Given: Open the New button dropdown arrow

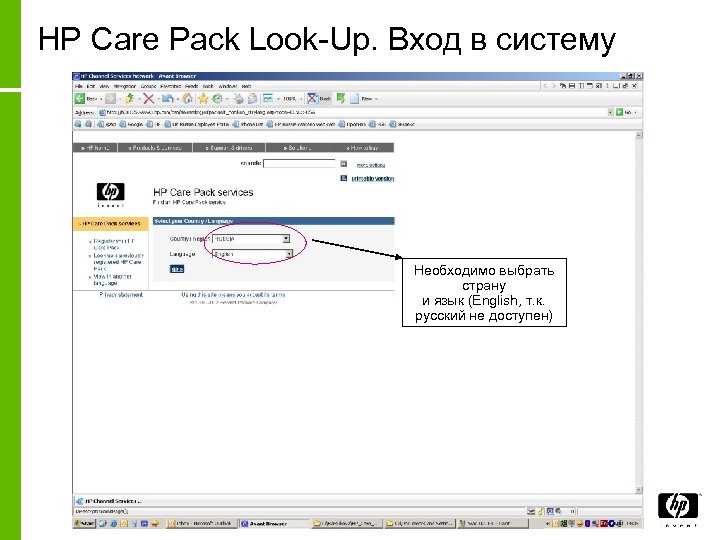Looking at the screenshot, I should tap(376, 99).
